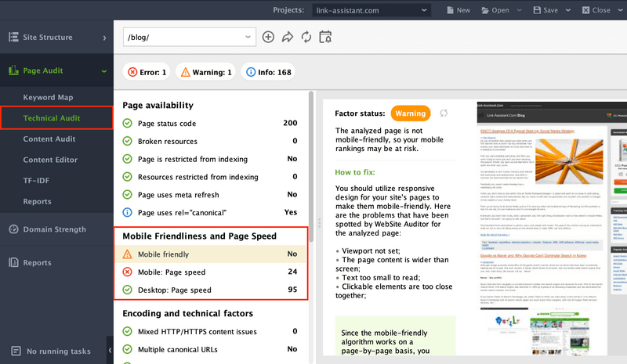This screenshot has width=627, height=364.
Task: Collapse sidebar using the bottom arrow
Action: tap(110, 351)
